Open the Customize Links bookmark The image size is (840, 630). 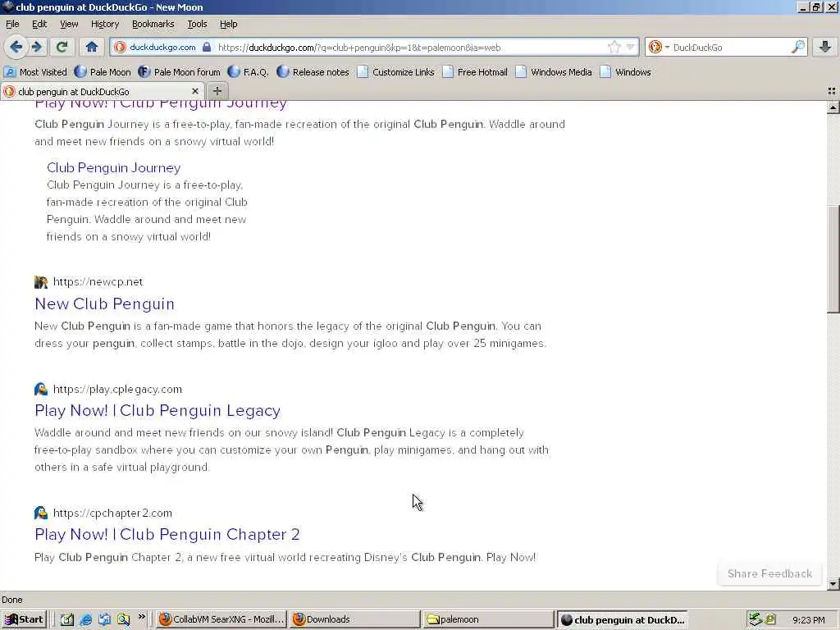tap(396, 72)
